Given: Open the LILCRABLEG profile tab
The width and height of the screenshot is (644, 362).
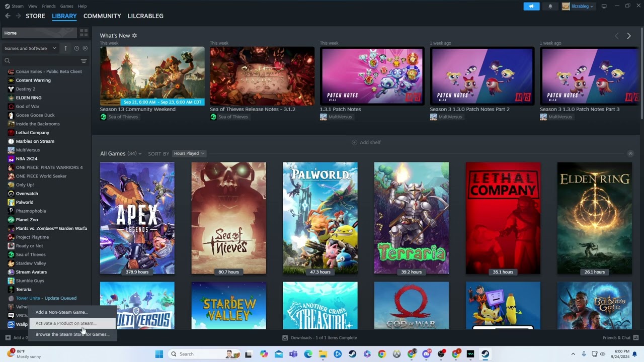Looking at the screenshot, I should pyautogui.click(x=145, y=16).
